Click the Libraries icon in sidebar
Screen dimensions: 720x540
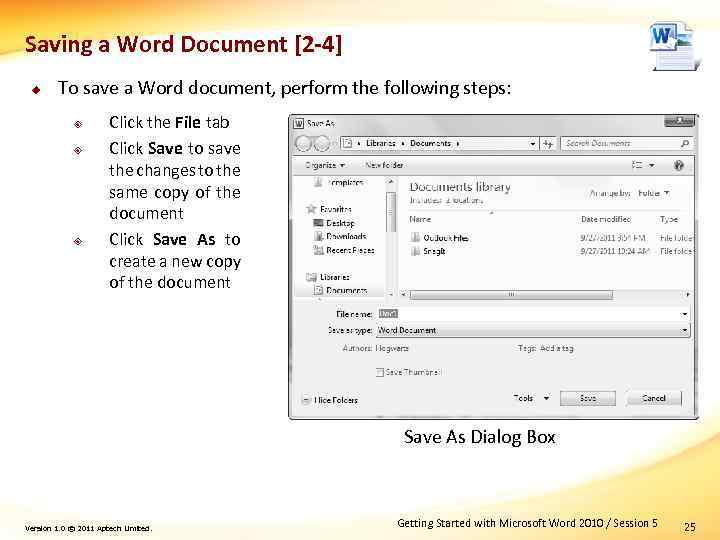311,277
